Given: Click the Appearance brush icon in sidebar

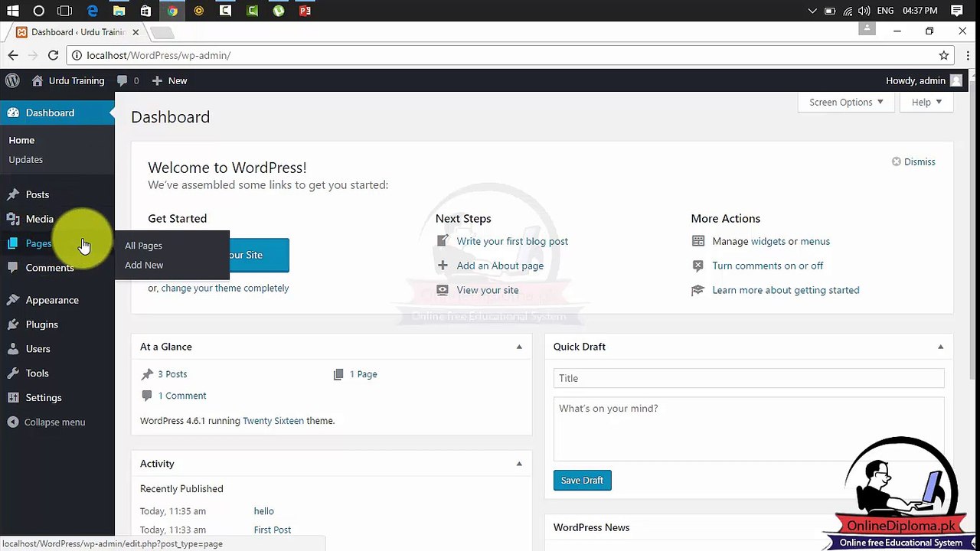Looking at the screenshot, I should click(x=13, y=300).
